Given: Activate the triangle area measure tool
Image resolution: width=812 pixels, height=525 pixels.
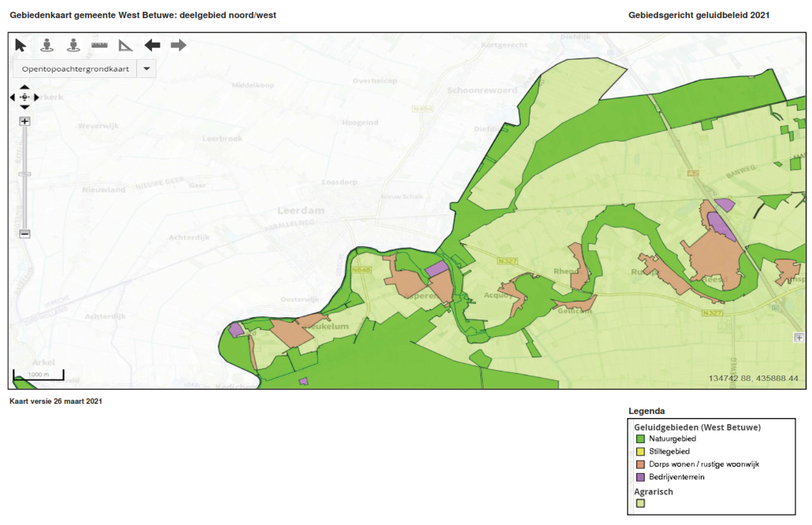Looking at the screenshot, I should coord(125,46).
